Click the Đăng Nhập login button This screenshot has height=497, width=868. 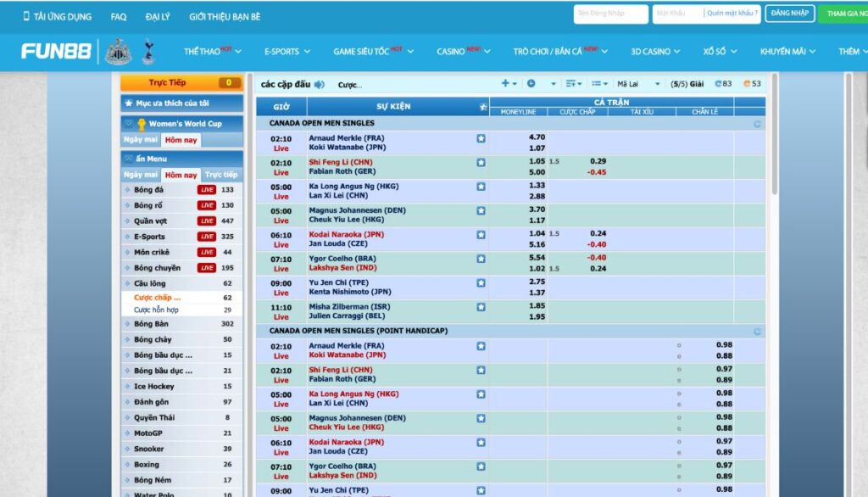[789, 14]
